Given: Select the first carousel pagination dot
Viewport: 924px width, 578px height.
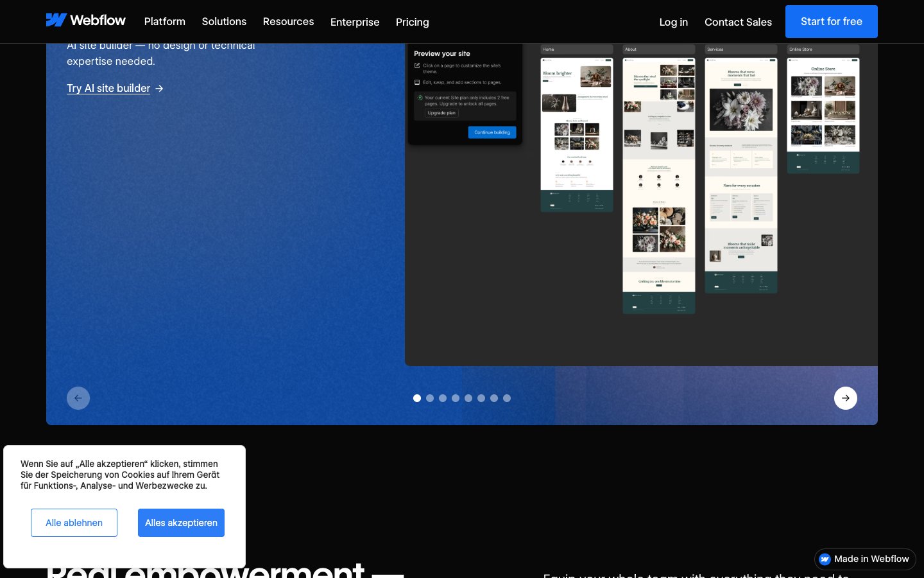Looking at the screenshot, I should click(x=417, y=398).
